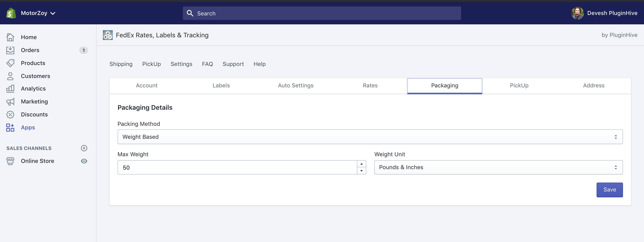Open the Settings menu item
Screen dimensions: 644x242
point(182,64)
